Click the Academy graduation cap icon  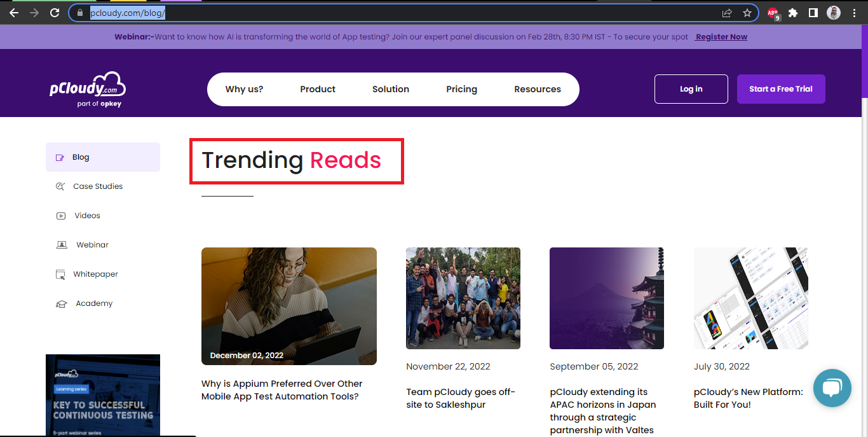[x=61, y=304]
